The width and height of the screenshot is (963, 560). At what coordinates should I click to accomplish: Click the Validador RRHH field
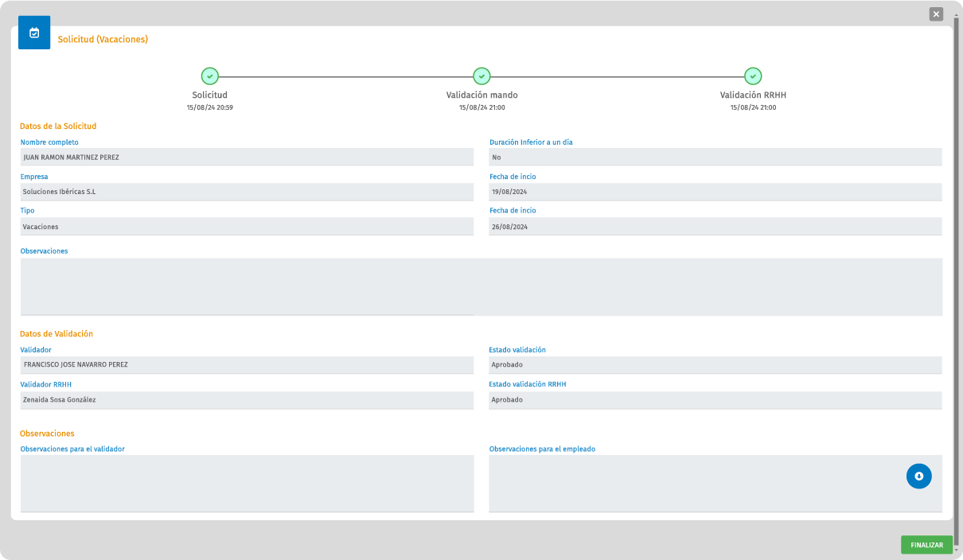247,400
